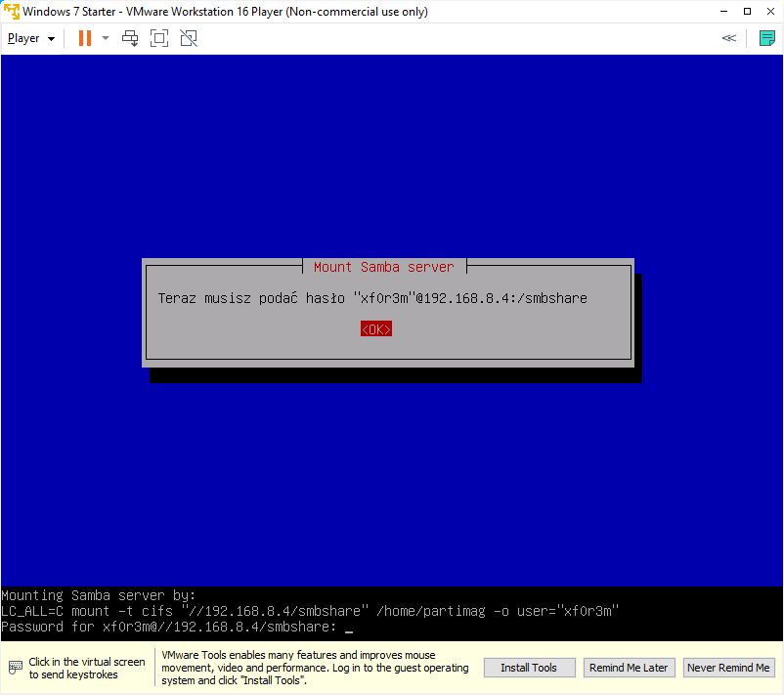Open the Player menu
This screenshot has width=784, height=695.
click(30, 38)
